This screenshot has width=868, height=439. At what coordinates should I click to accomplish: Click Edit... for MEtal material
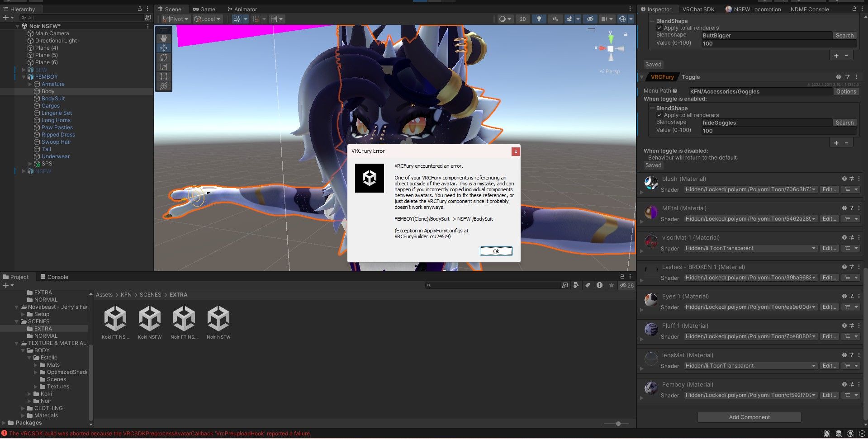(829, 219)
